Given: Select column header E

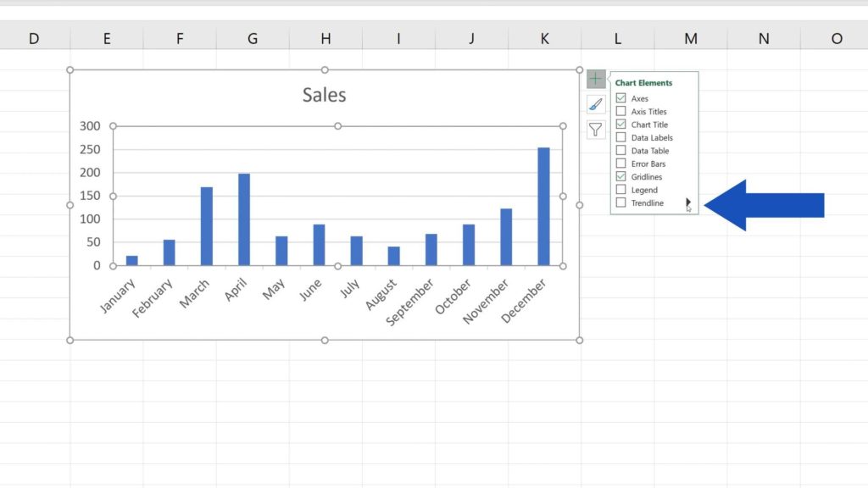Looking at the screenshot, I should (107, 38).
